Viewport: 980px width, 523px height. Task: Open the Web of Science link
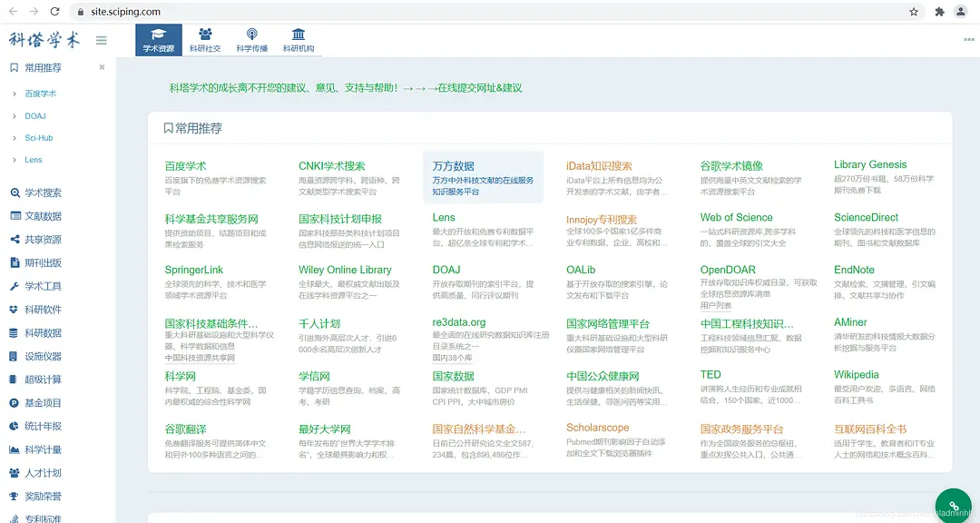coord(736,218)
